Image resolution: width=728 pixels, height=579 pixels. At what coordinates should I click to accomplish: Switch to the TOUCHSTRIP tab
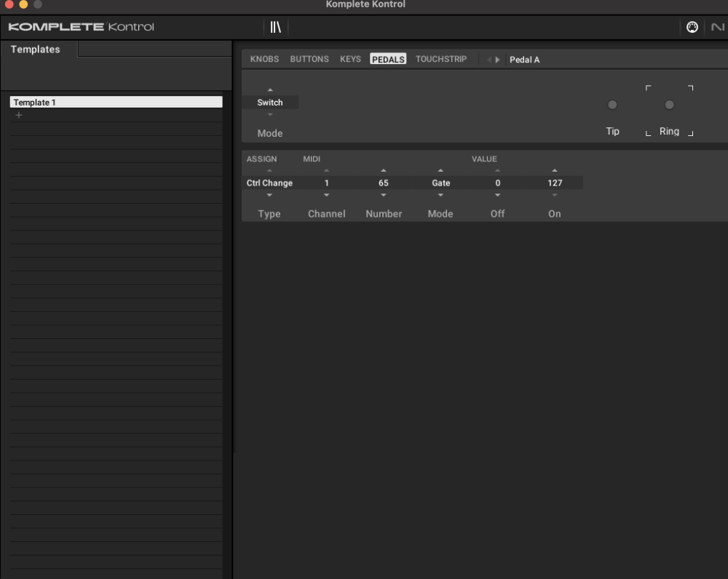pos(440,59)
